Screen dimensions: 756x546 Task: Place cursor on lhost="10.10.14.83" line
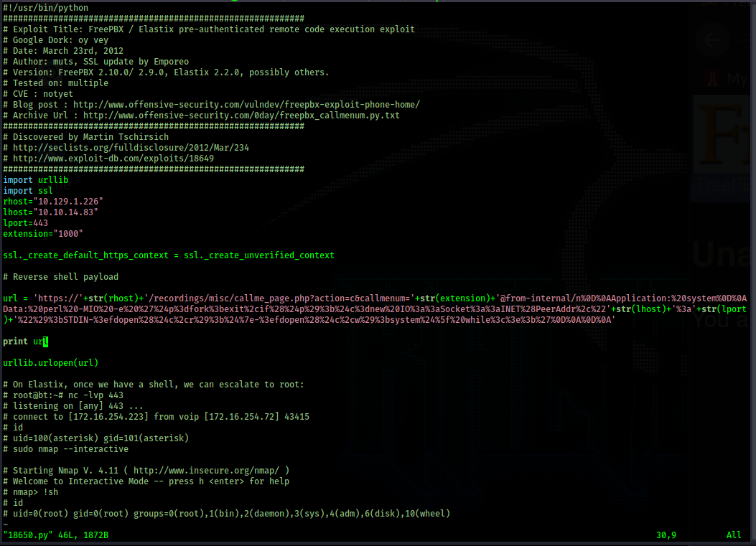pos(51,212)
